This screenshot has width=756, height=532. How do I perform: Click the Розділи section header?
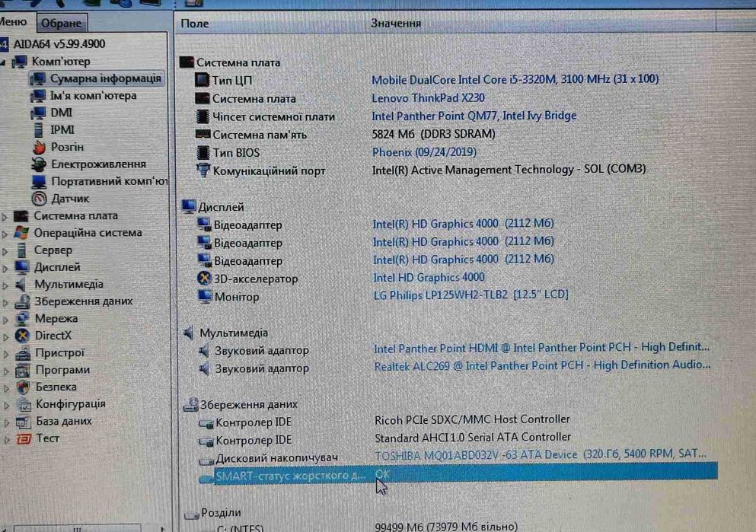point(221,513)
